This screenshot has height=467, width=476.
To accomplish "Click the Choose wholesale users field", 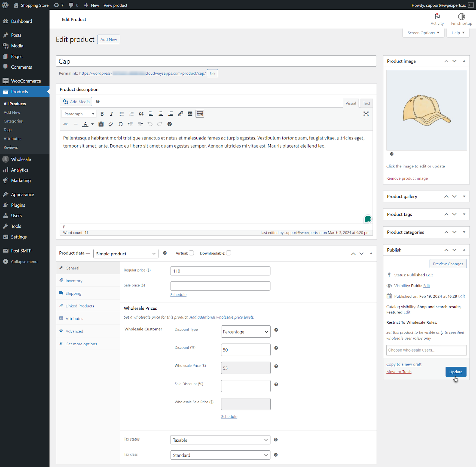I will tap(426, 350).
